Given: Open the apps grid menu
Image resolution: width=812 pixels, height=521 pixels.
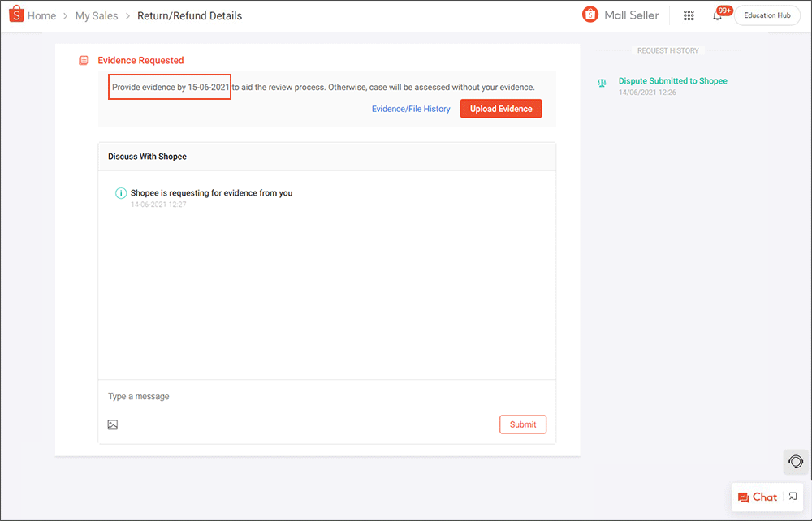Looking at the screenshot, I should (689, 15).
